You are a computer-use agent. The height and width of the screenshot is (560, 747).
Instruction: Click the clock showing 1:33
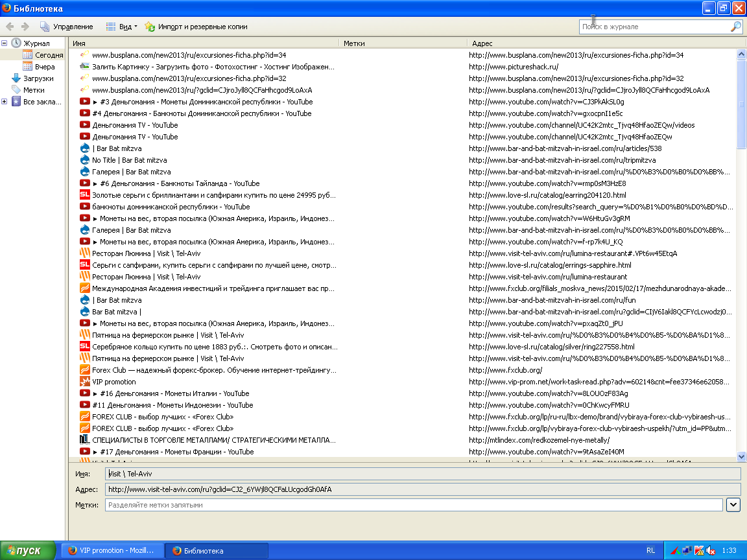click(729, 550)
